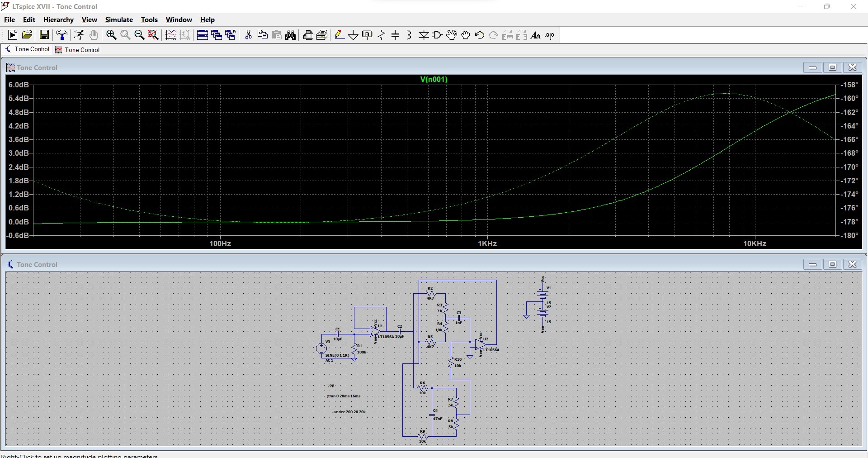Select the Label Net tool
The width and height of the screenshot is (868, 458).
(x=368, y=35)
